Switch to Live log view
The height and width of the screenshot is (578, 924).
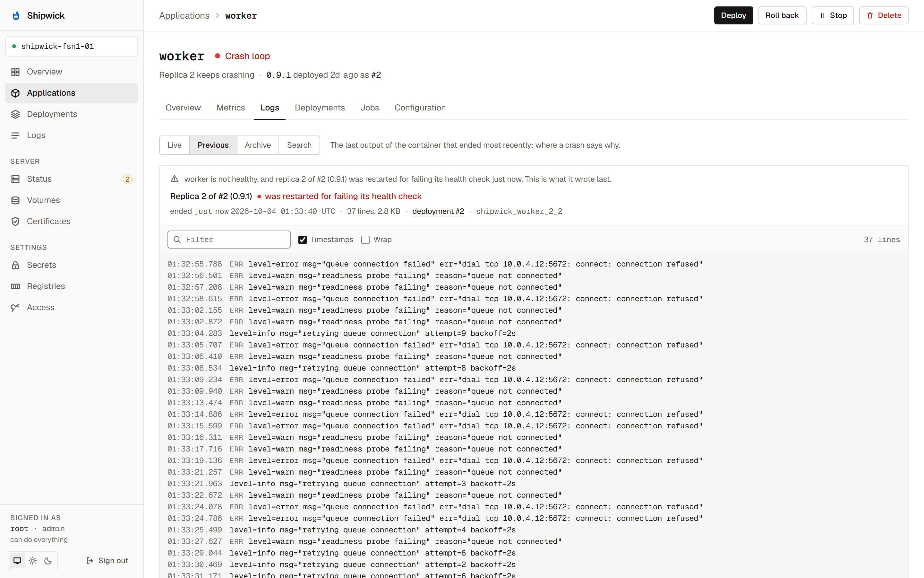[x=175, y=145]
